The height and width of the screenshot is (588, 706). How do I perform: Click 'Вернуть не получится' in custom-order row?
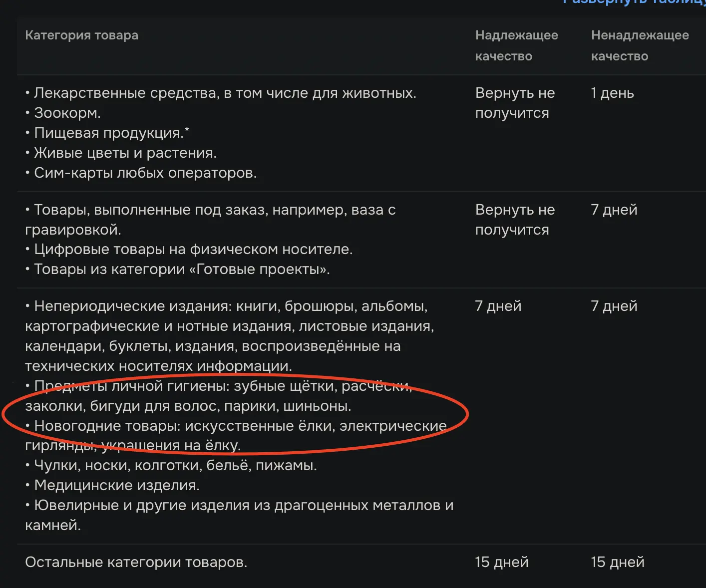pyautogui.click(x=515, y=220)
